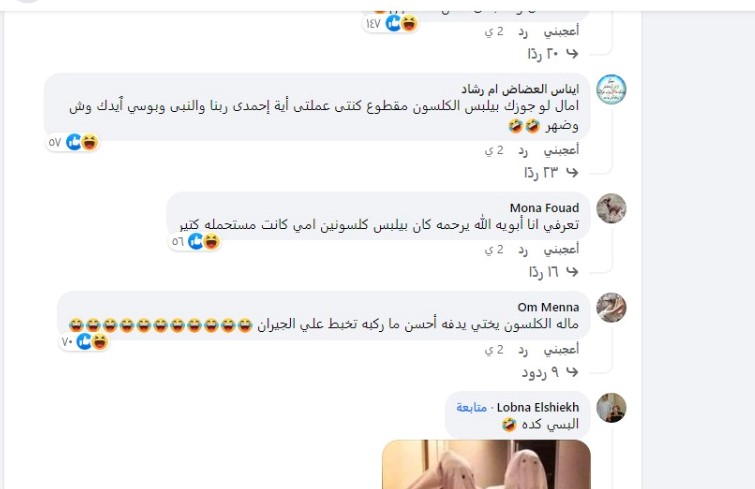Viewport: 755px width, 489px height.
Task: Open the image attached to Lobna's comment
Action: coord(486,464)
